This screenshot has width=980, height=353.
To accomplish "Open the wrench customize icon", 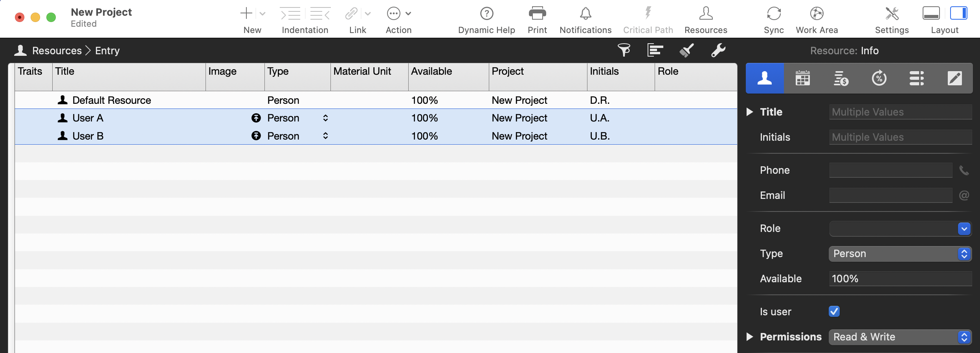I will [718, 50].
